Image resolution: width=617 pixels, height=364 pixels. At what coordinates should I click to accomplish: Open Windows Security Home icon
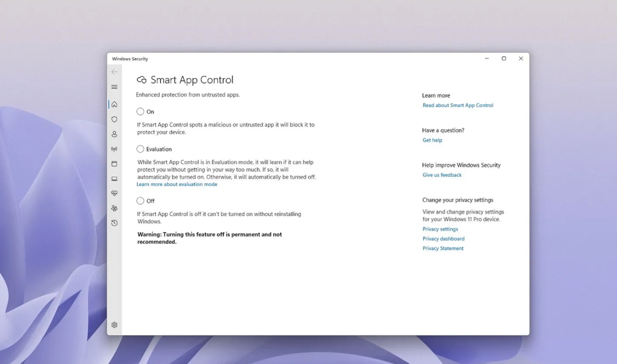click(x=114, y=104)
